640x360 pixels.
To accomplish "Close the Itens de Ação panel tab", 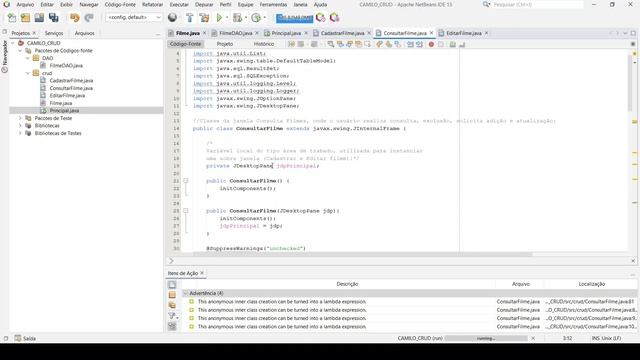I will tap(202, 273).
